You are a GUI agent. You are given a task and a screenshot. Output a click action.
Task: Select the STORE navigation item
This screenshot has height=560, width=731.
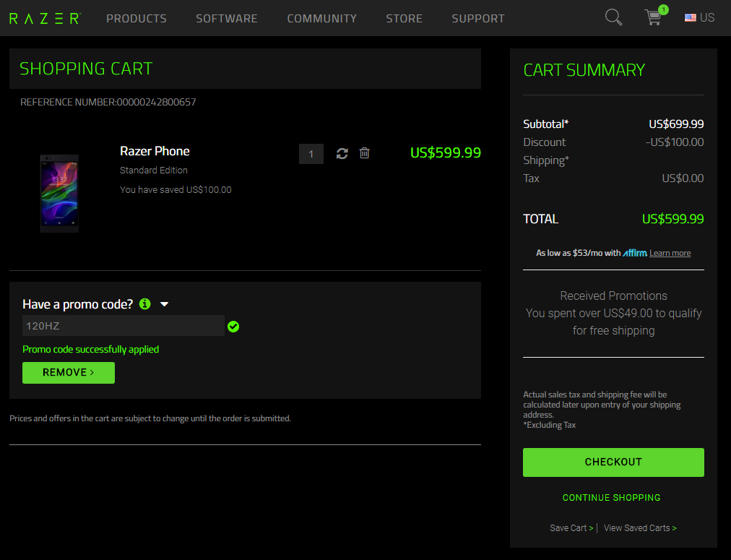[404, 18]
